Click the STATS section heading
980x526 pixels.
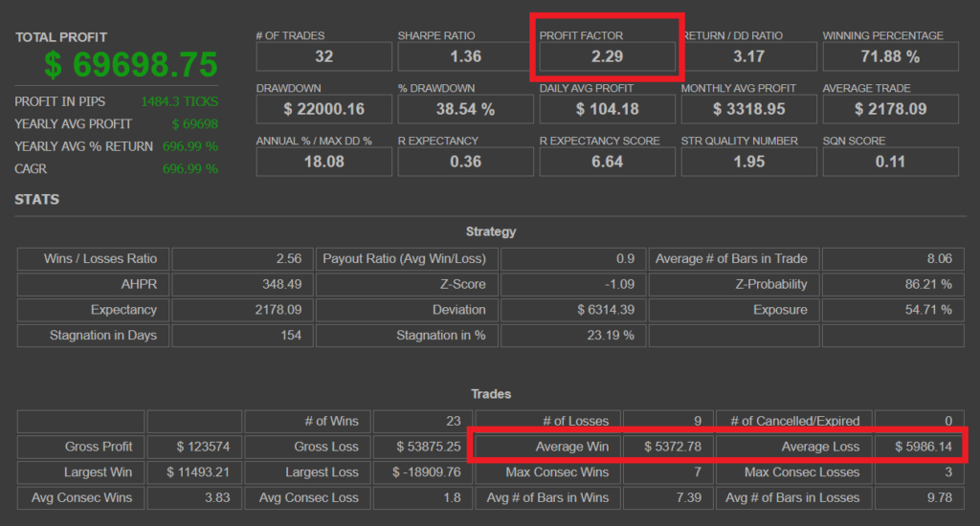click(36, 200)
